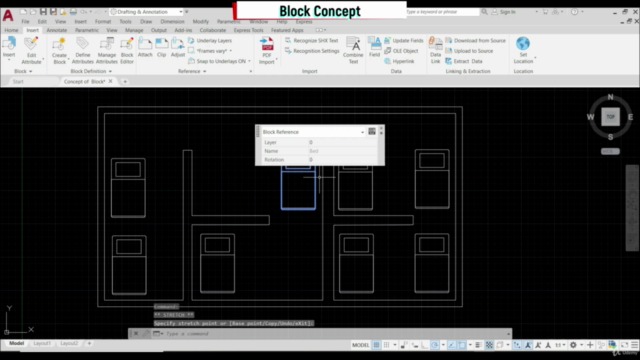Open the Home ribbon tab
This screenshot has height=360, width=640.
11,30
